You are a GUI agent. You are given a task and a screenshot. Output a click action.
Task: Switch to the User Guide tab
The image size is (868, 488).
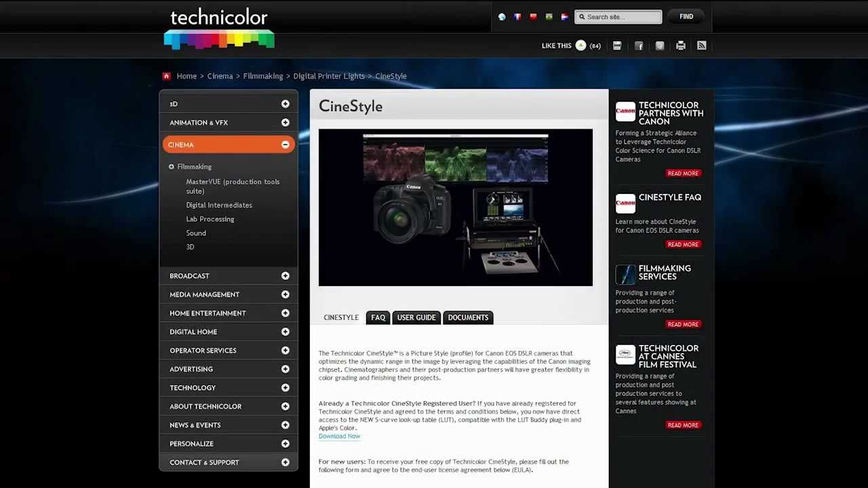point(416,317)
